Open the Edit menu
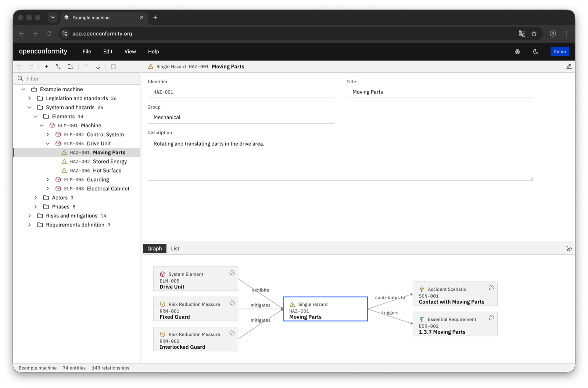 point(108,51)
